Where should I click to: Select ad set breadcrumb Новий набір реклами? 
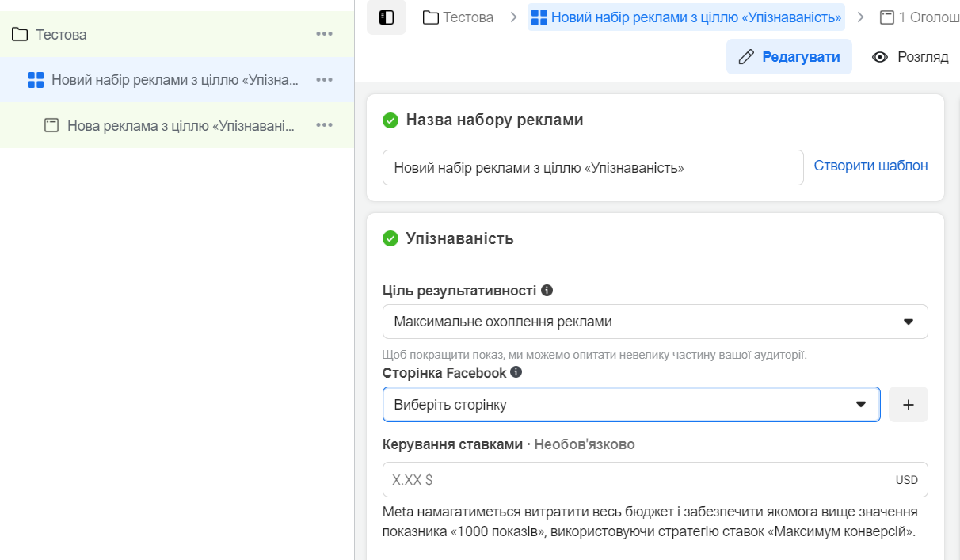tap(686, 17)
